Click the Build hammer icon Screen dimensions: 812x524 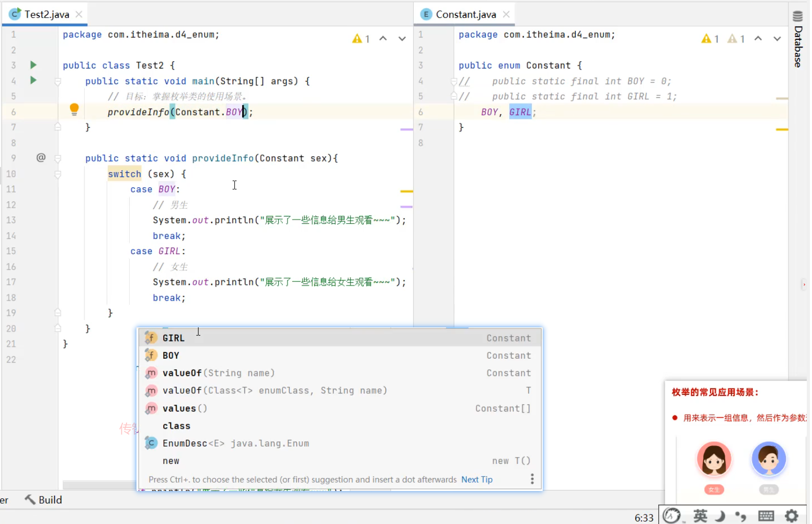30,499
